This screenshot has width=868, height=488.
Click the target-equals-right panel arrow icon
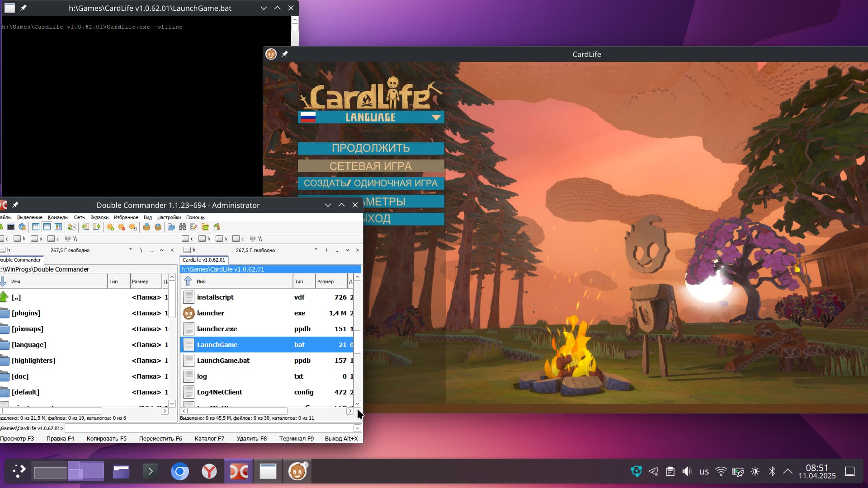pyautogui.click(x=97, y=227)
